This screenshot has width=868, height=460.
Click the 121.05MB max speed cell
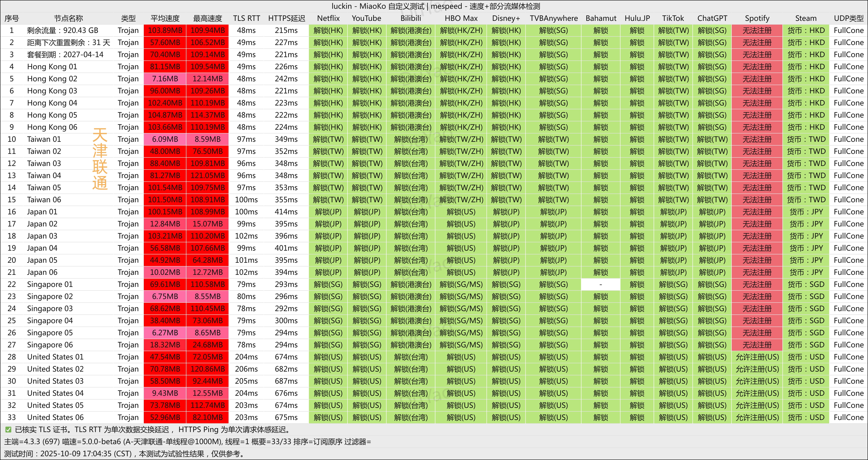tap(208, 175)
